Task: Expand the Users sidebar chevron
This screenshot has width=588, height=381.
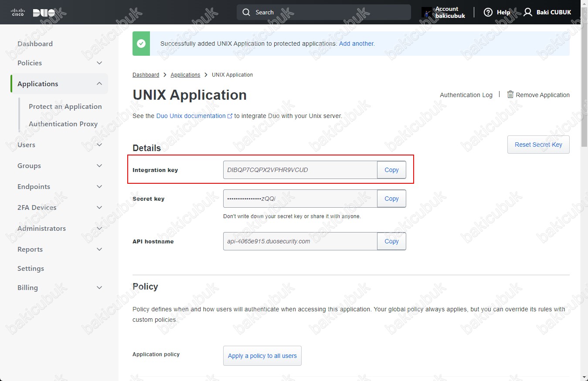Action: tap(99, 145)
